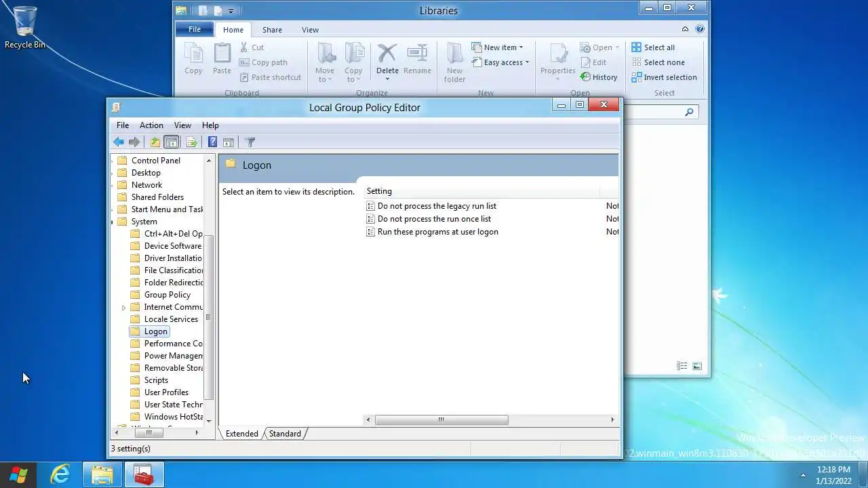868x488 pixels.
Task: Click tree pane scroll-down arrow
Action: tap(209, 421)
